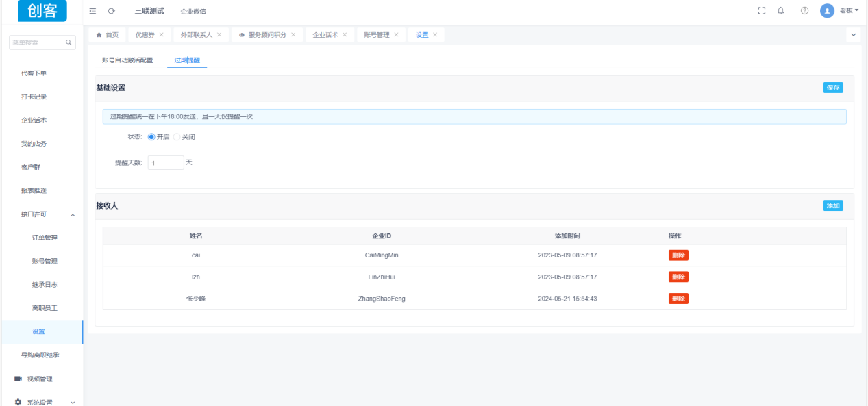Click the 提醒天数 input field
The image size is (868, 406).
point(166,163)
